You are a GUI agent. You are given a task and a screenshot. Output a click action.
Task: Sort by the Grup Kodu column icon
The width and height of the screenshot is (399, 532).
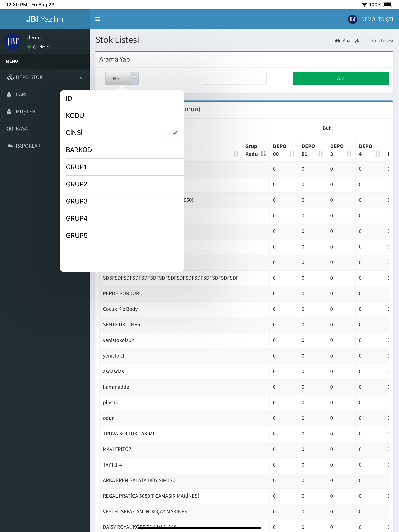(264, 154)
